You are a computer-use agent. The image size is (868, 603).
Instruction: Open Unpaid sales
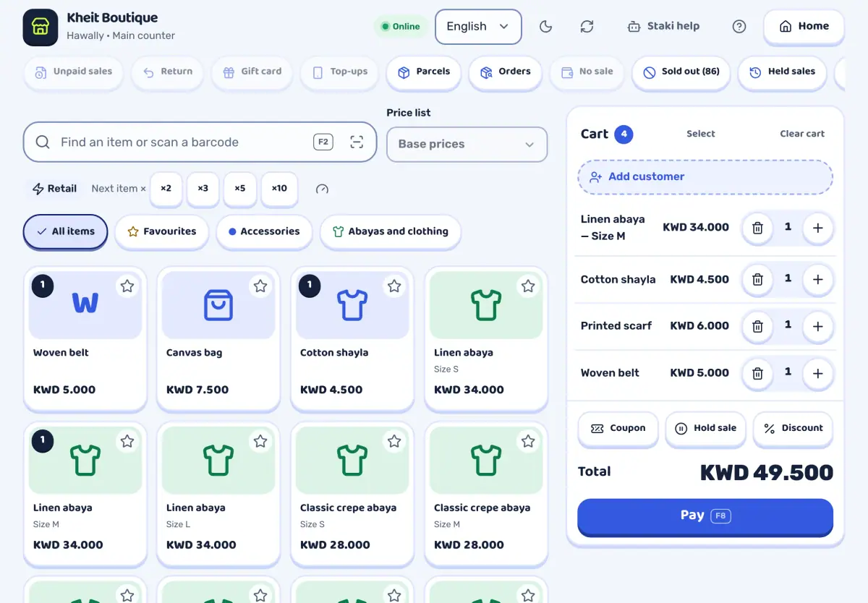[74, 72]
